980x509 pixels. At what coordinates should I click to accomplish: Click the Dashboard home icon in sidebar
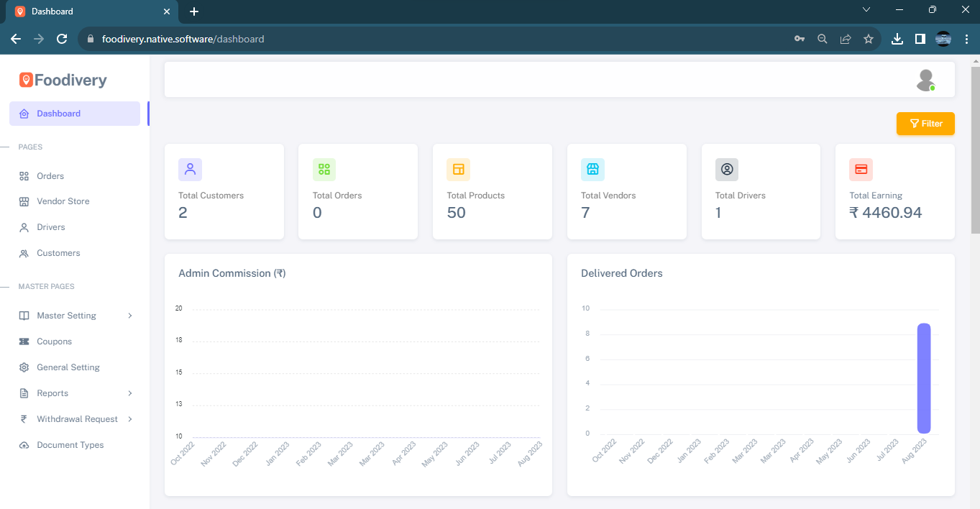[24, 114]
